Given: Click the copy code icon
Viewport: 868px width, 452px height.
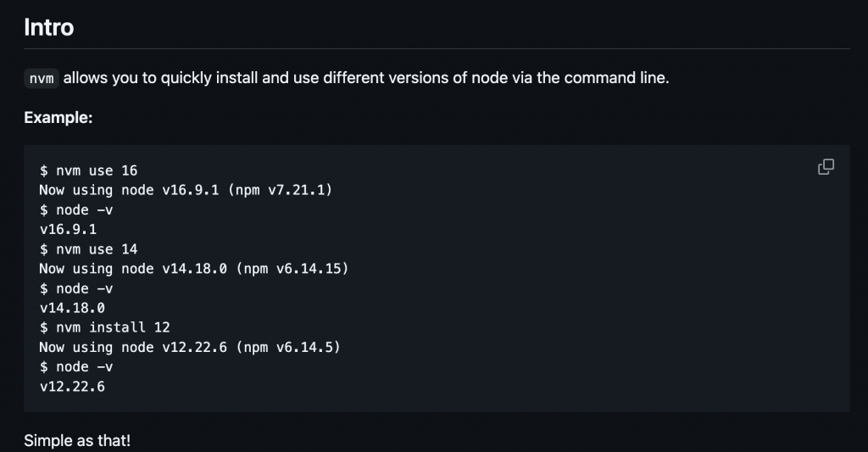Looking at the screenshot, I should (x=826, y=167).
